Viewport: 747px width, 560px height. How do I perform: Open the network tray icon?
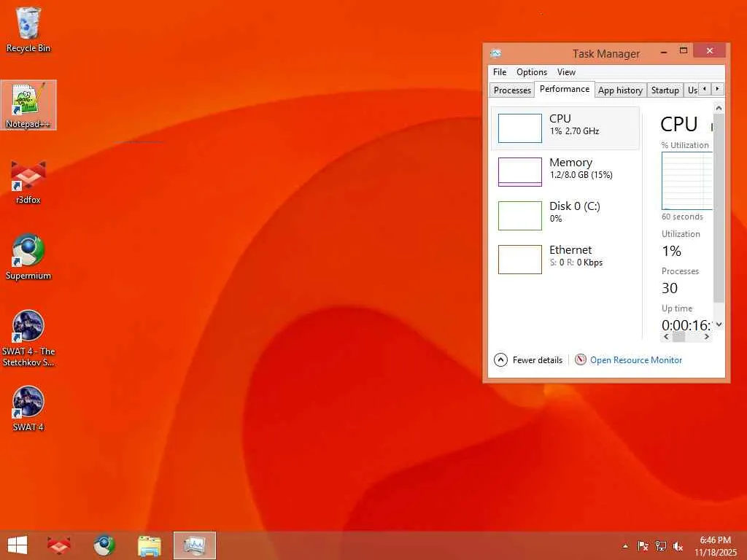pyautogui.click(x=660, y=546)
